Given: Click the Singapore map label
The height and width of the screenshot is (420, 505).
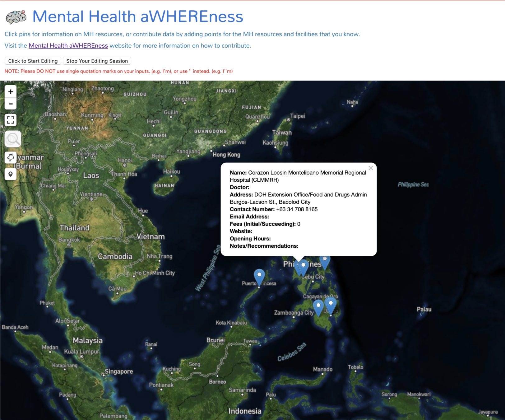Looking at the screenshot, I should [119, 371].
